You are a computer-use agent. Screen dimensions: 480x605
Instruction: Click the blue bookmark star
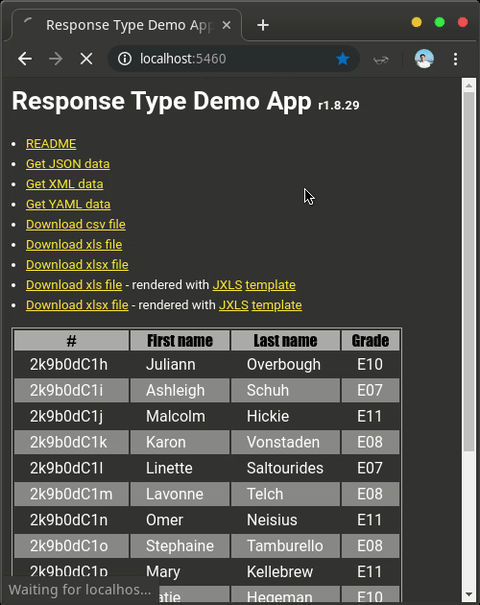pyautogui.click(x=342, y=59)
